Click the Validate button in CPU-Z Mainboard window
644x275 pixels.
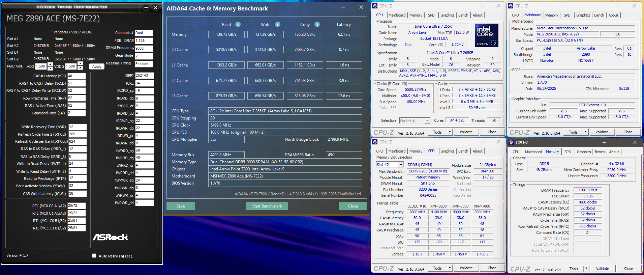click(602, 132)
